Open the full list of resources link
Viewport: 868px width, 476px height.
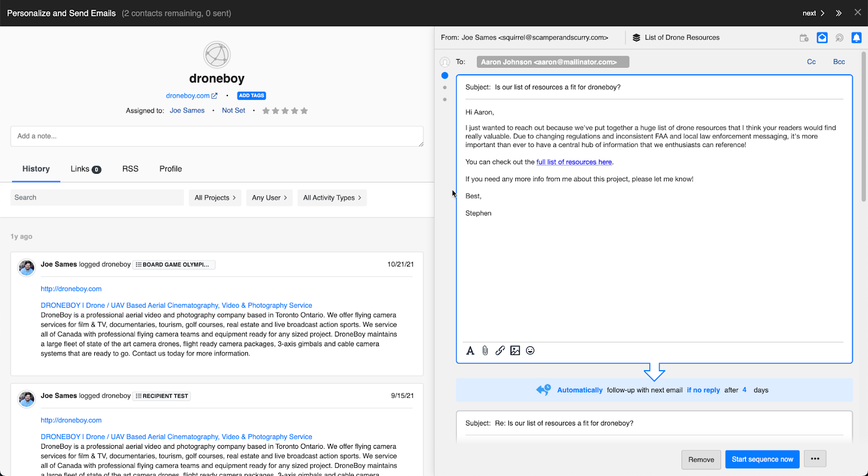[x=574, y=162]
